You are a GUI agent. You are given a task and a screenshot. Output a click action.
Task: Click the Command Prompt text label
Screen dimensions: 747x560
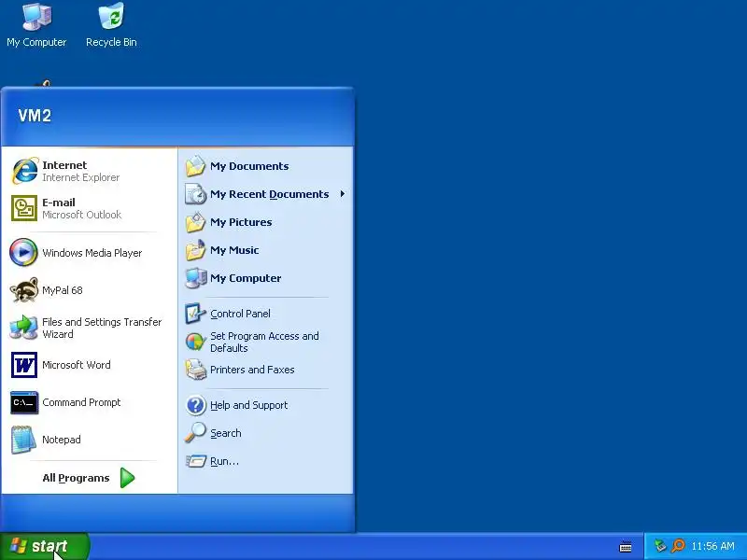81,402
